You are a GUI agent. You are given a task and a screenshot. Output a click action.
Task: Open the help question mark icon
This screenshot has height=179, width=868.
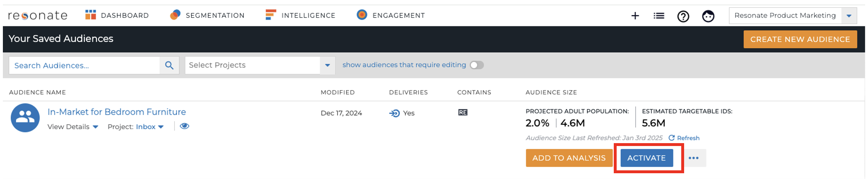683,16
